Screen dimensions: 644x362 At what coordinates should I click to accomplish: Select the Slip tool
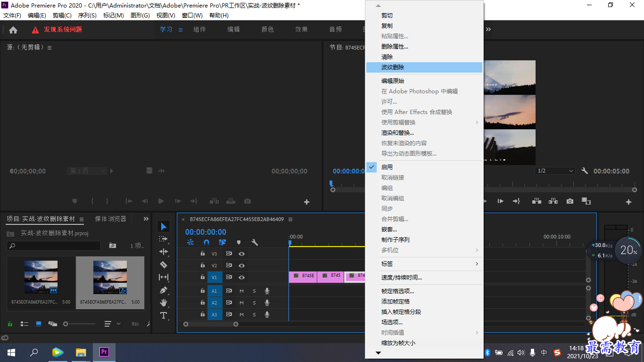pyautogui.click(x=164, y=277)
